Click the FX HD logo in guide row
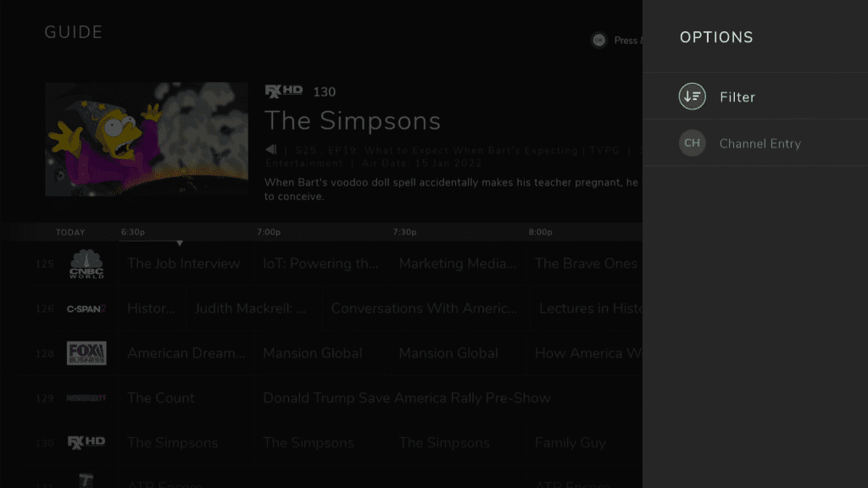 point(86,442)
